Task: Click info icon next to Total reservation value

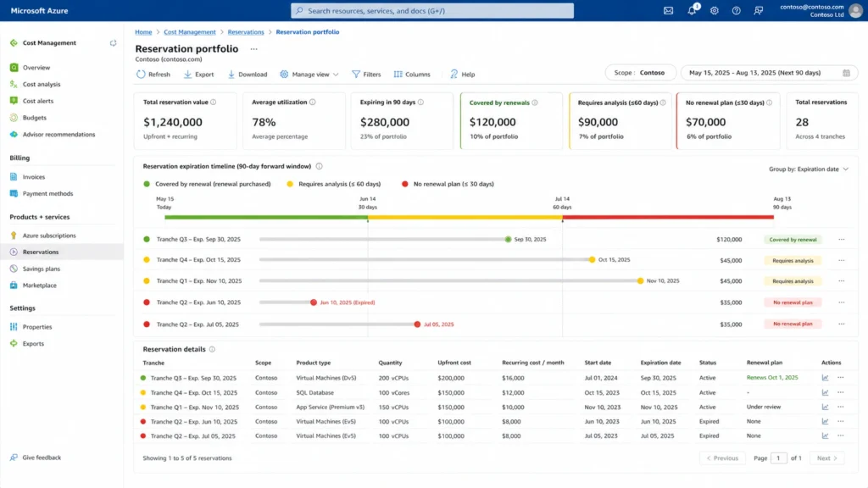Action: pyautogui.click(x=213, y=103)
